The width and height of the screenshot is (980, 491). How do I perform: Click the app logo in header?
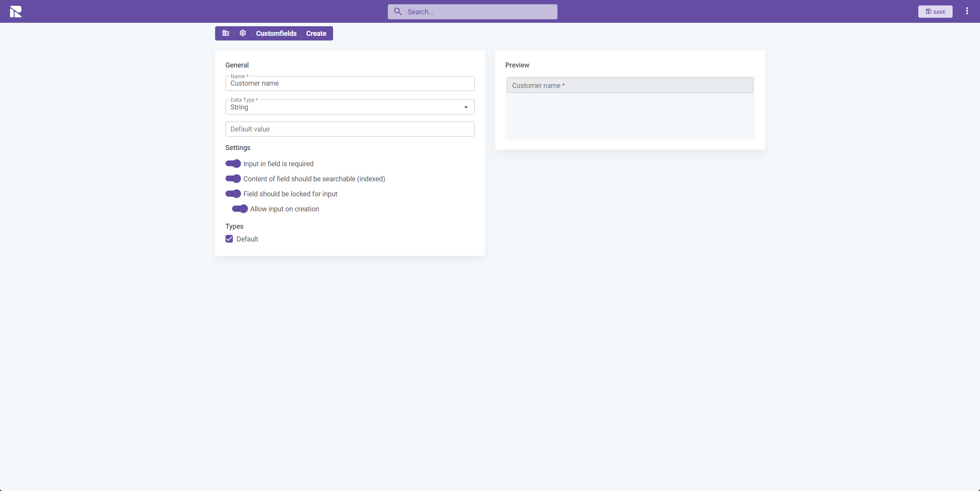pos(16,12)
